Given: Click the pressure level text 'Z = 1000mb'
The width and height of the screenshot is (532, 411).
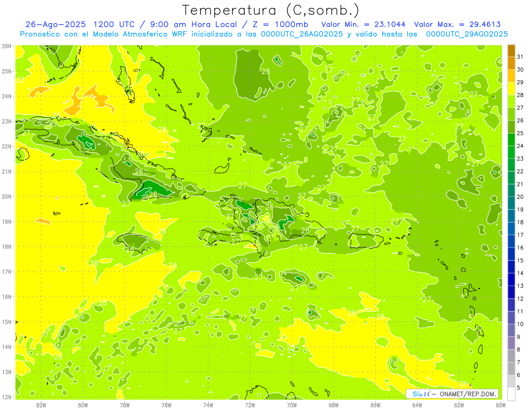Looking at the screenshot, I should coord(281,24).
